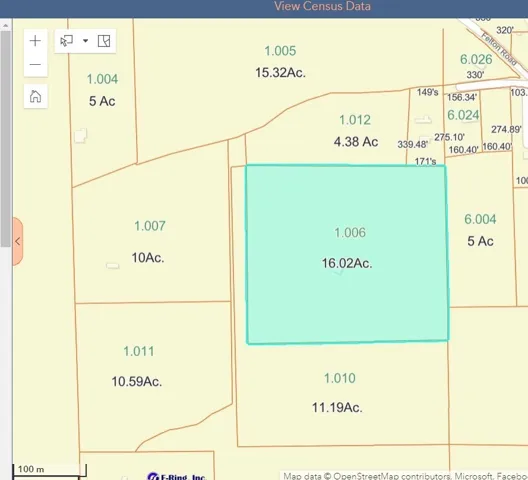The width and height of the screenshot is (528, 480).
Task: Click the 339.48' dimension label
Action: pos(412,145)
